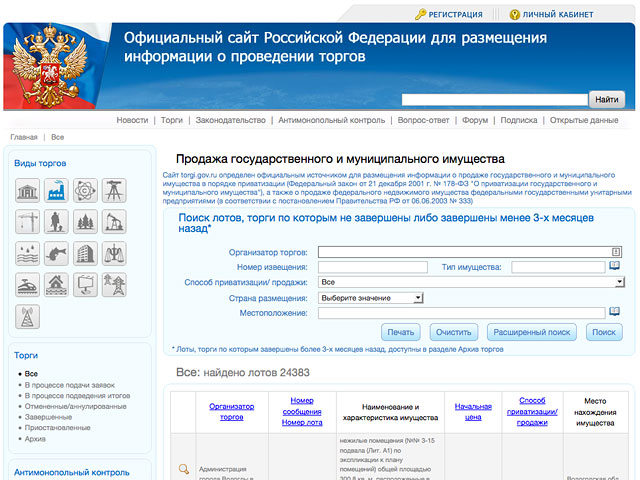This screenshot has width=640, height=480.
Task: Go to Законодательство in navigation bar
Action: [x=231, y=120]
